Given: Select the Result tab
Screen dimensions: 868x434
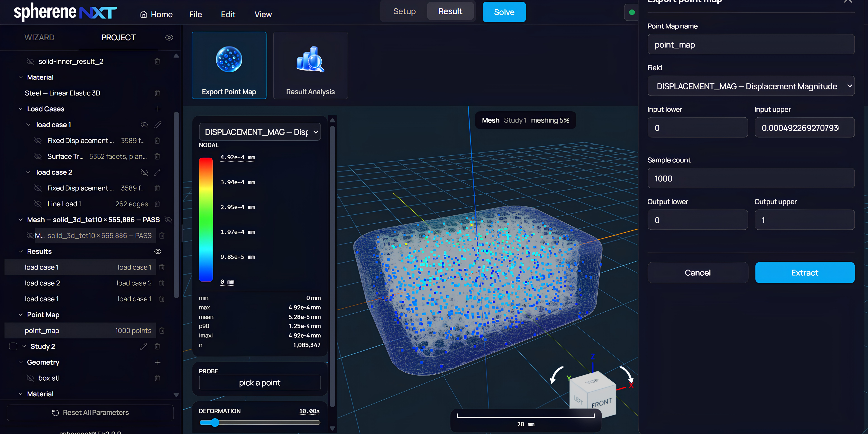Looking at the screenshot, I should (450, 11).
